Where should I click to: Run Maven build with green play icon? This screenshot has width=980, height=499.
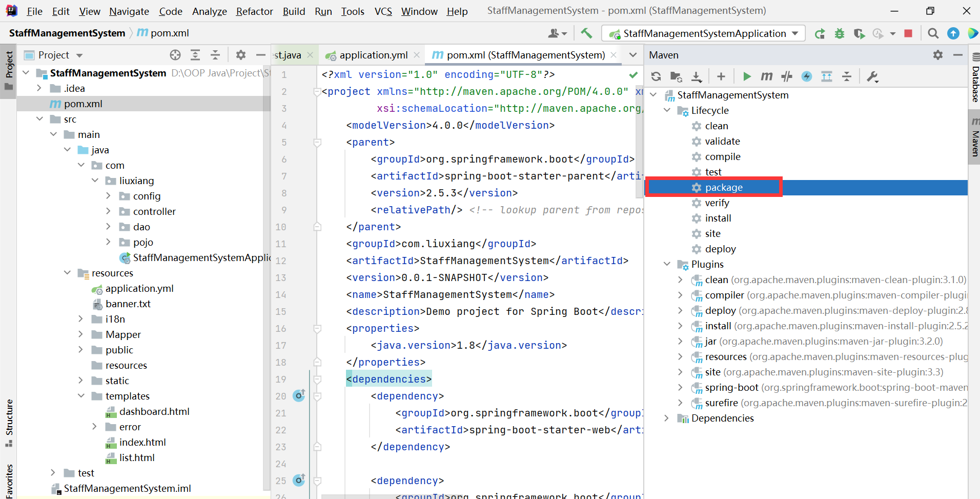[747, 77]
